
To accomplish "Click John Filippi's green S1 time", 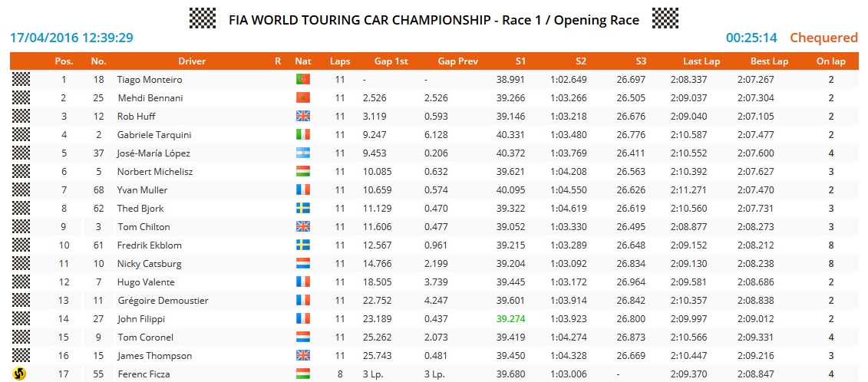I will 510,319.
